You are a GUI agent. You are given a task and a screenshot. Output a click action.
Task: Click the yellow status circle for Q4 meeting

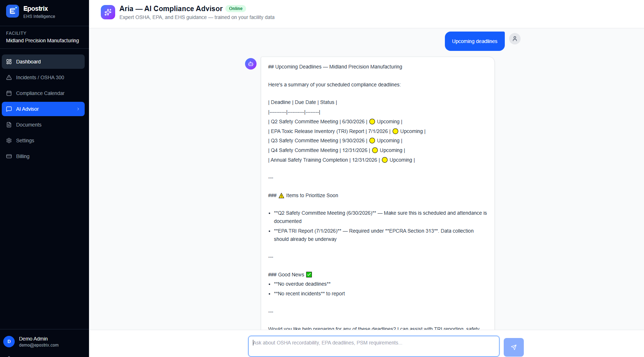coord(375,150)
